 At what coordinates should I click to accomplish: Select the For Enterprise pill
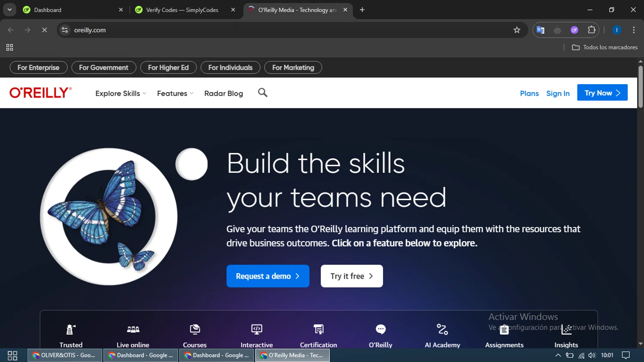pyautogui.click(x=38, y=67)
